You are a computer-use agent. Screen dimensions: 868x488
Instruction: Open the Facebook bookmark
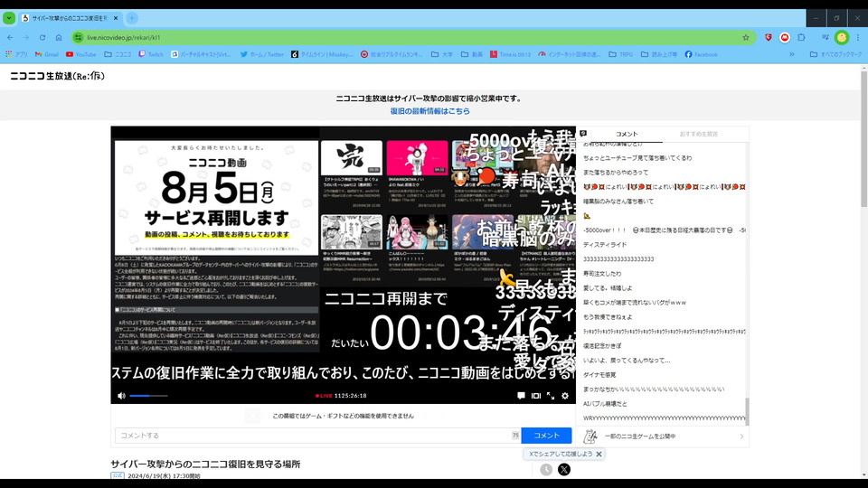coord(701,54)
